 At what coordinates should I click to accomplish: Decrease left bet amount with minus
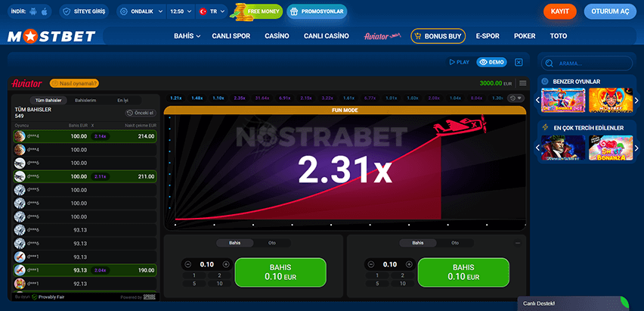(188, 265)
